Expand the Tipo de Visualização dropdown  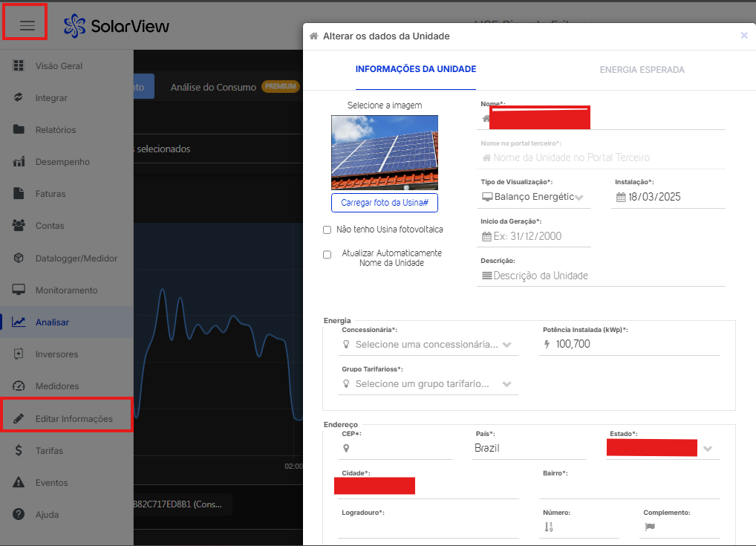(x=535, y=197)
